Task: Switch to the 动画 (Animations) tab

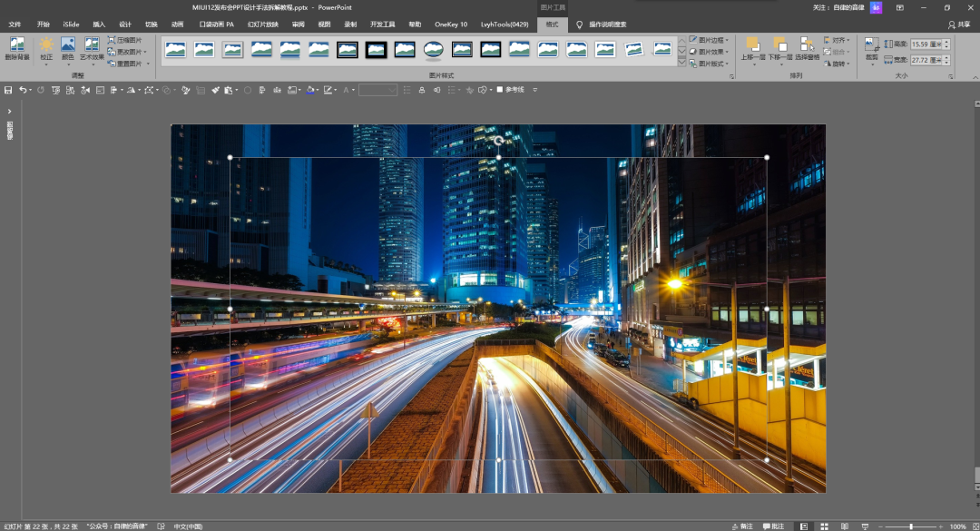Action: [177, 25]
